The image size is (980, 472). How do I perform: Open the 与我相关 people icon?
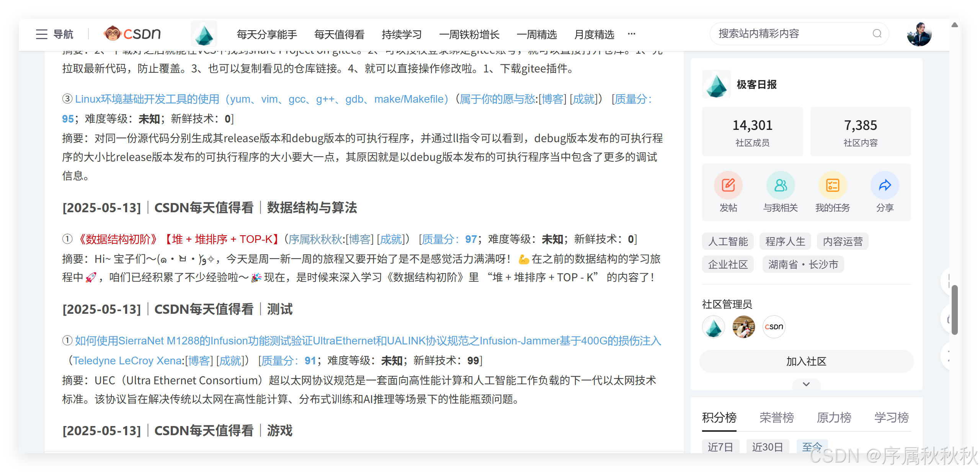(780, 185)
